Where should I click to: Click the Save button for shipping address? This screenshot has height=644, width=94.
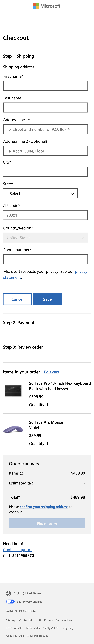click(x=47, y=299)
